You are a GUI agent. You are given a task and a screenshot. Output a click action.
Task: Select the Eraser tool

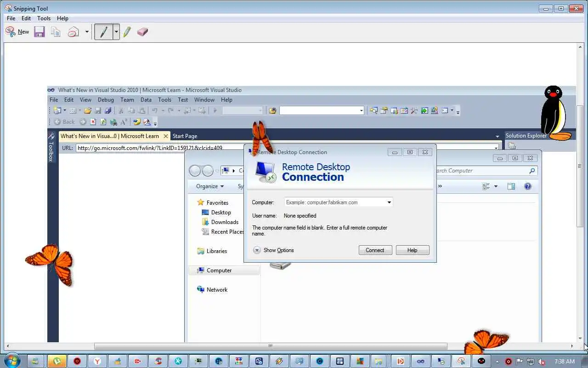(142, 32)
